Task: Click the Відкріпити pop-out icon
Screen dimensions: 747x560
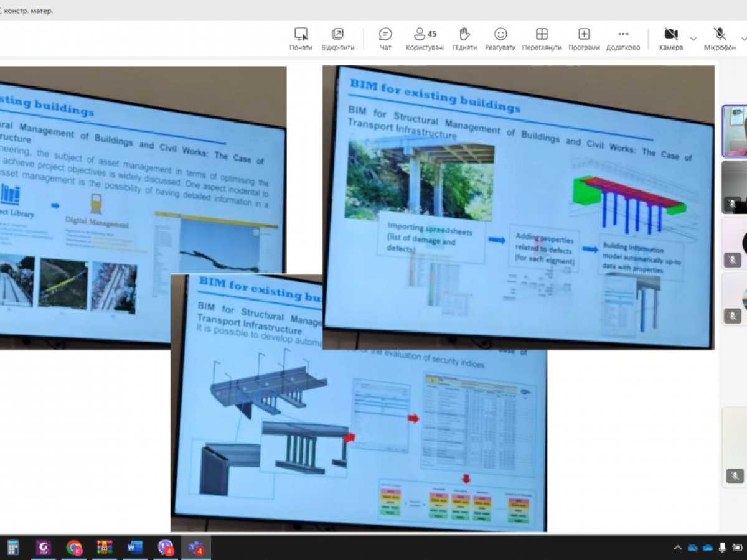Action: tap(337, 39)
